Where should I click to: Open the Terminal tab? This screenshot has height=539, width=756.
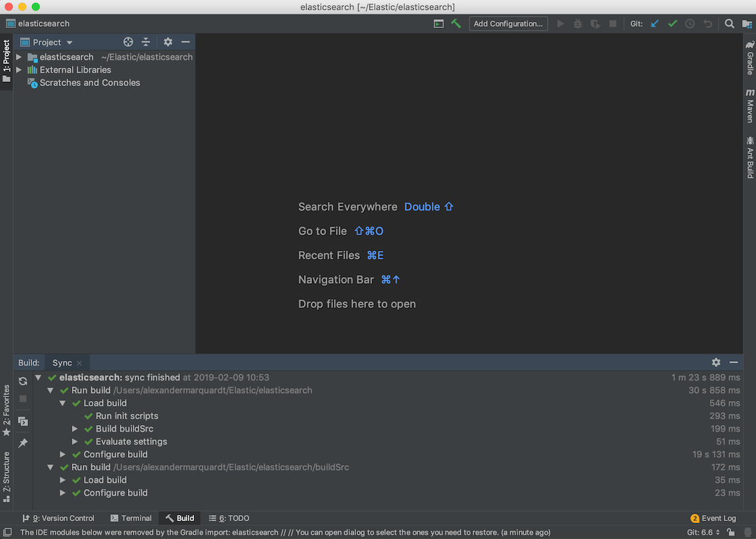(131, 518)
